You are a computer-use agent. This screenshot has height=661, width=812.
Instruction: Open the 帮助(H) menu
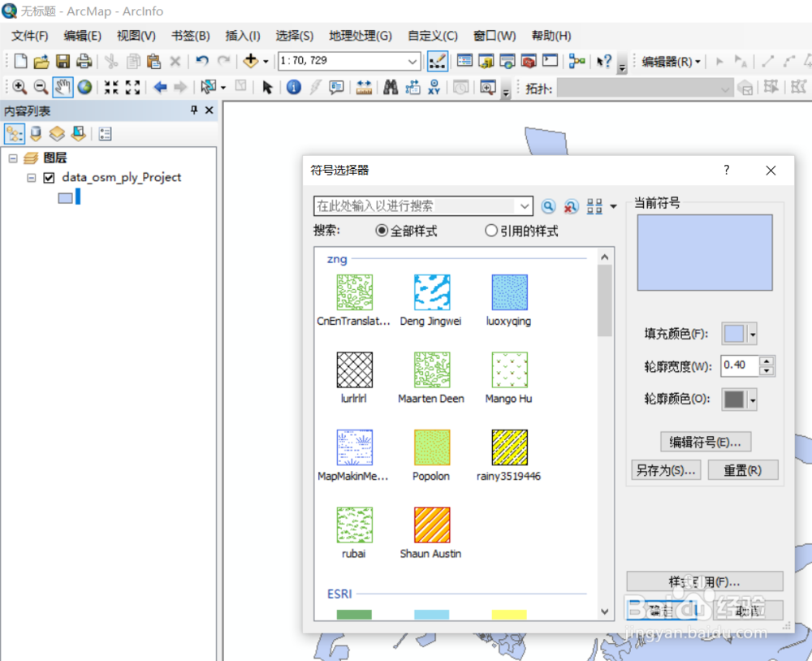tap(551, 36)
